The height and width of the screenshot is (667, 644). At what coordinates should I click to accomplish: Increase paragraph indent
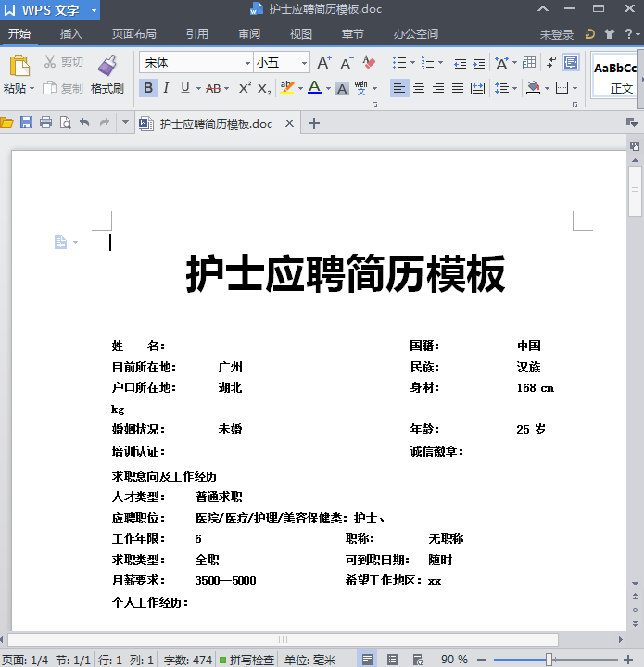(x=479, y=63)
